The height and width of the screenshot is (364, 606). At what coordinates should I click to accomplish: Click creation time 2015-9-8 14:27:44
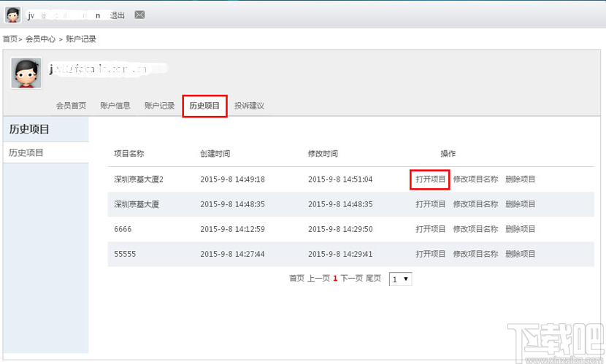(x=233, y=254)
